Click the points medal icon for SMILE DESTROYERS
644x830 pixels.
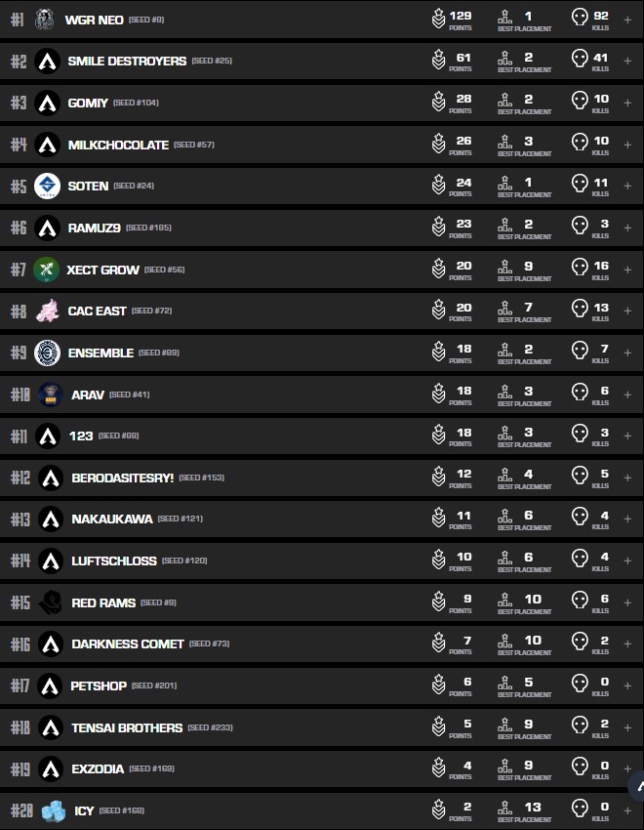tap(439, 61)
